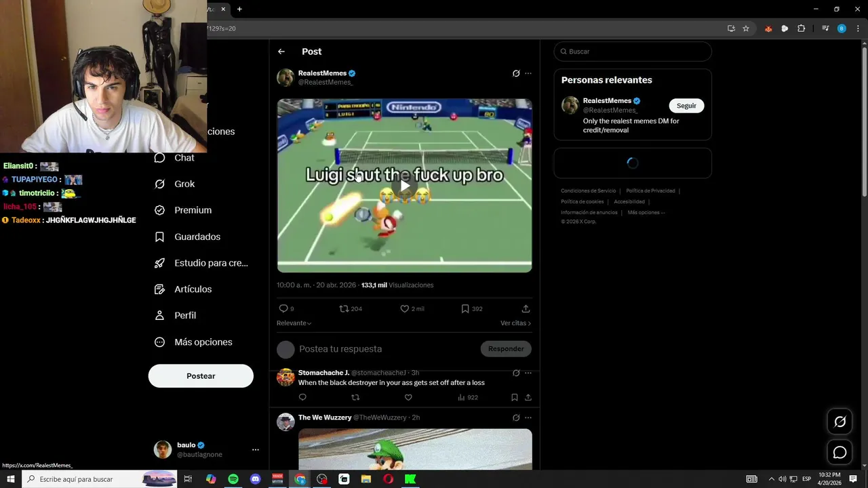Open Windows Start menu
Image resolution: width=868 pixels, height=488 pixels.
pos(11,479)
